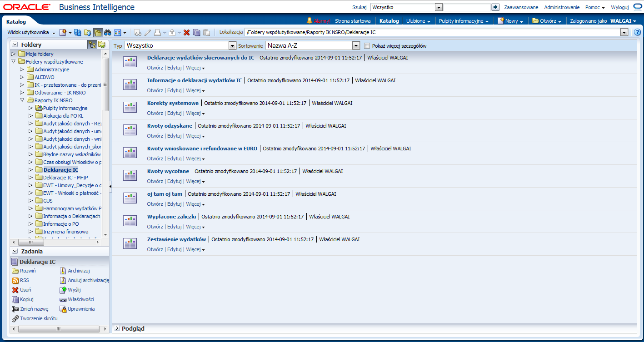
Task: Open the Widok użytkownika view dropdown
Action: point(31,32)
